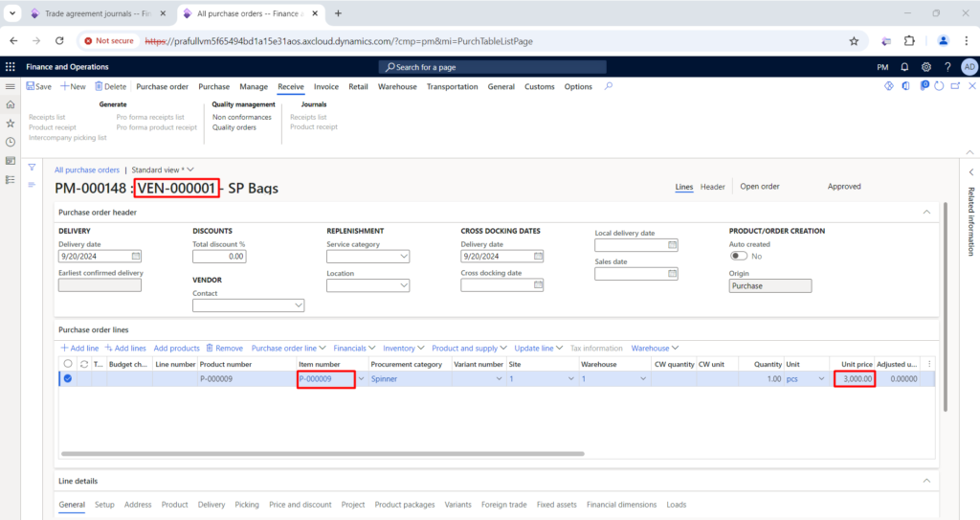Remove the selected order line

224,348
